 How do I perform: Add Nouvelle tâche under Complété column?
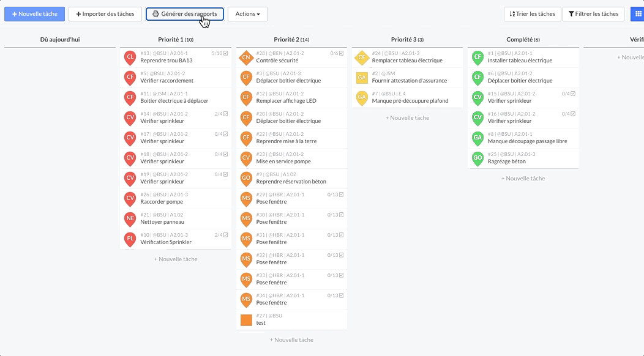coord(523,178)
